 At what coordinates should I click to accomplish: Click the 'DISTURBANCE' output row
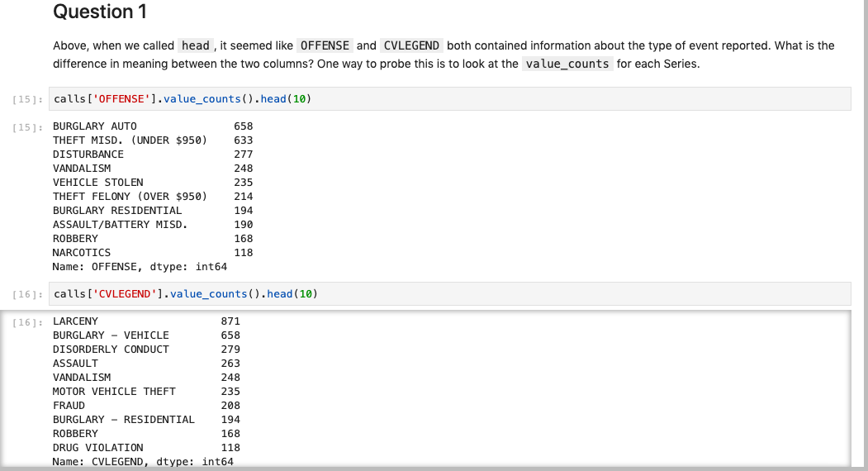pos(153,154)
